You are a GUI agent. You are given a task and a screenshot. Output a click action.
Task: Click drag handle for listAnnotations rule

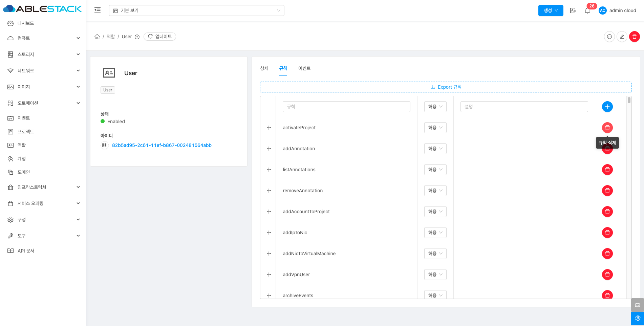click(269, 170)
